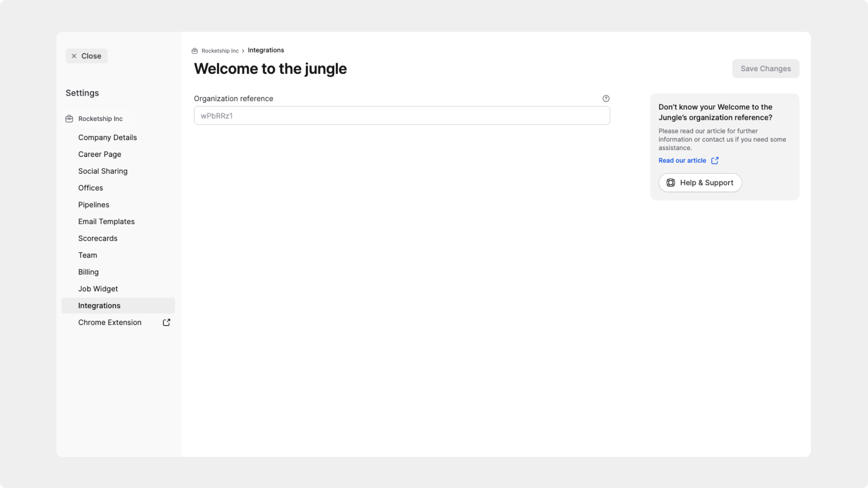Select Social Sharing in the sidebar
This screenshot has width=868, height=488.
tap(103, 171)
